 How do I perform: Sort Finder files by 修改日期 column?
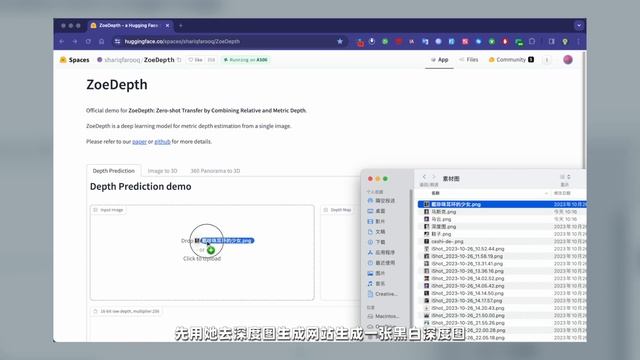click(562, 193)
